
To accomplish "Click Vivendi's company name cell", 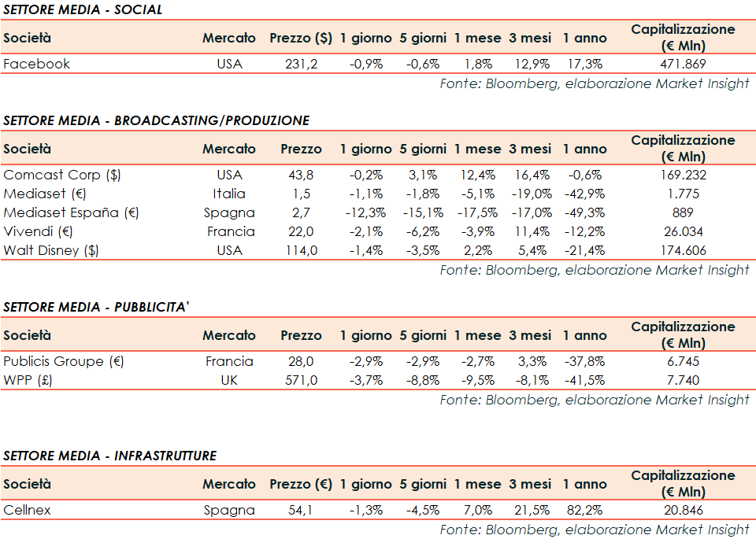I will coord(37,231).
